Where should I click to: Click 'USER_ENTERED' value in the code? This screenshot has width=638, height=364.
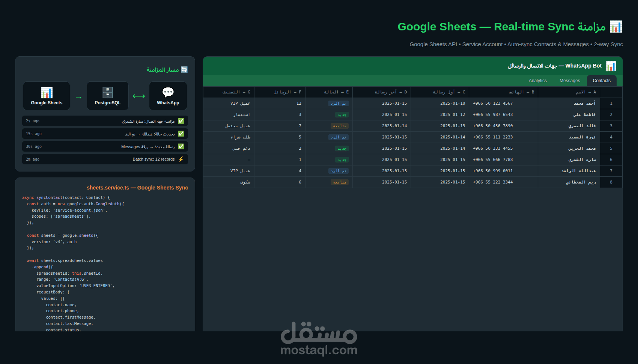click(x=96, y=286)
